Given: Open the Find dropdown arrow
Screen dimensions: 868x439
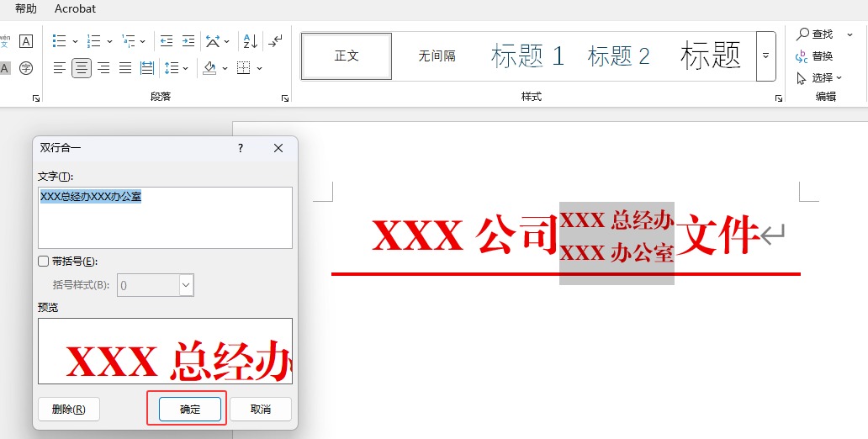Looking at the screenshot, I should (849, 34).
